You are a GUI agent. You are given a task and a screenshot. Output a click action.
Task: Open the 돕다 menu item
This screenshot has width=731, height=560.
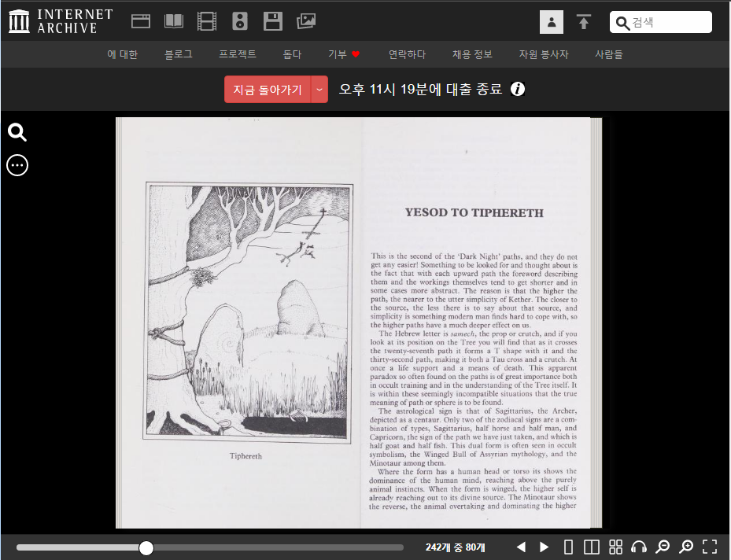click(292, 54)
